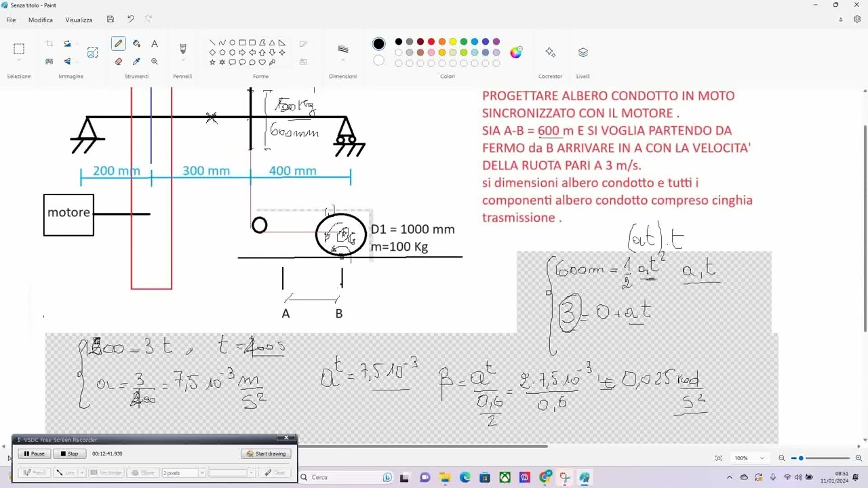Image resolution: width=868 pixels, height=488 pixels.
Task: Adjust the zoom slider handle
Action: click(x=801, y=458)
